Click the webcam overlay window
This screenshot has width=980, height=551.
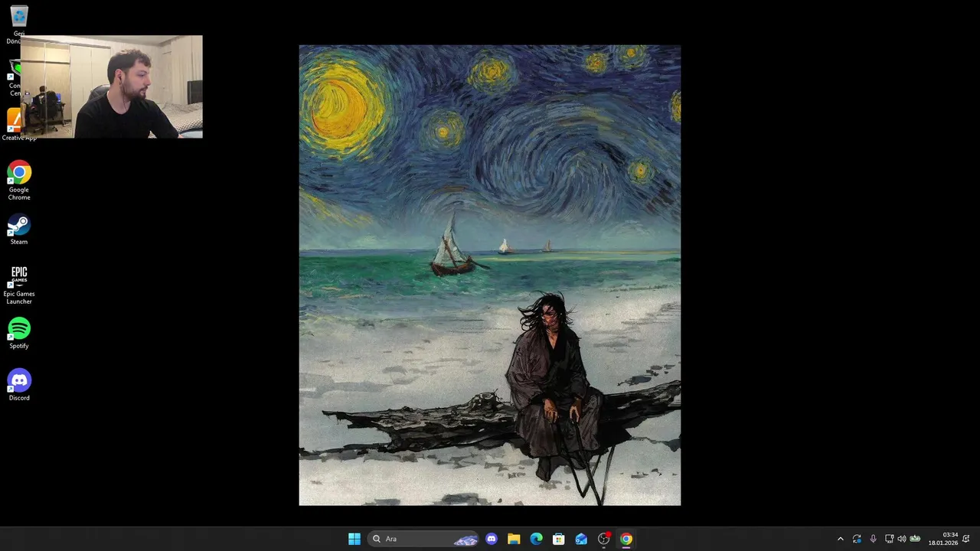point(112,86)
